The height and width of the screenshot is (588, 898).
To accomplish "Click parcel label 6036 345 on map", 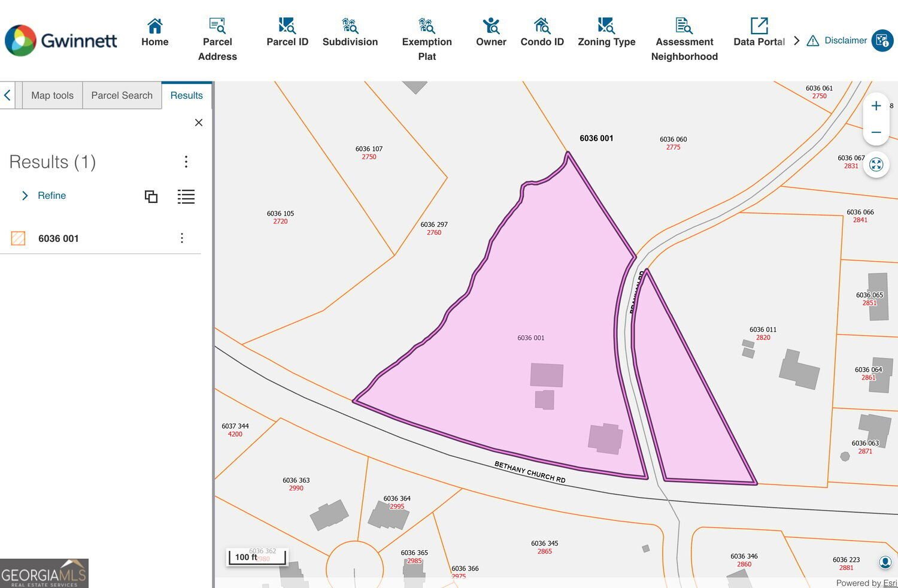I will (x=545, y=547).
